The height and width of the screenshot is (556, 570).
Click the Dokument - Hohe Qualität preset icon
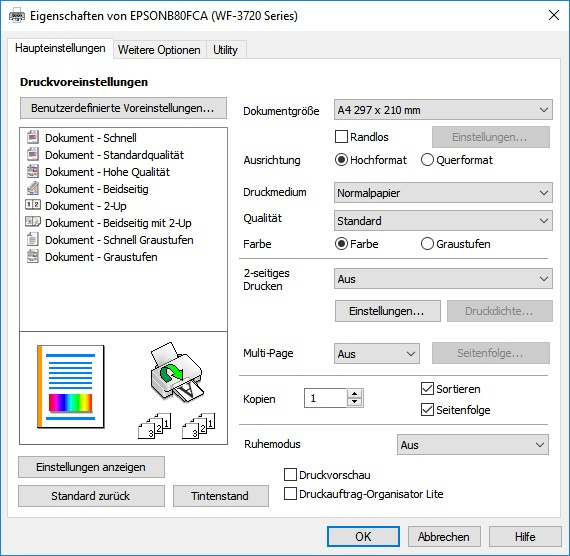click(x=33, y=172)
